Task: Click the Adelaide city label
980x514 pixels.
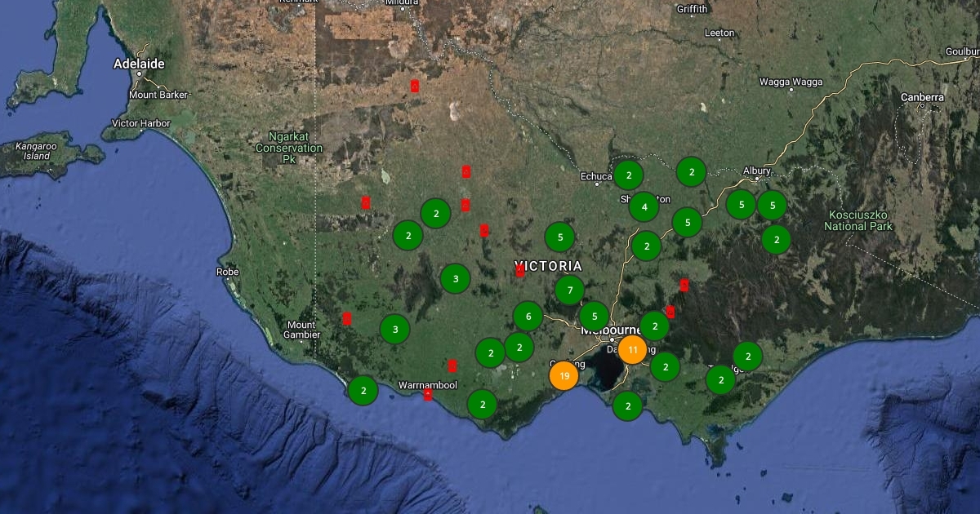Action: (139, 64)
